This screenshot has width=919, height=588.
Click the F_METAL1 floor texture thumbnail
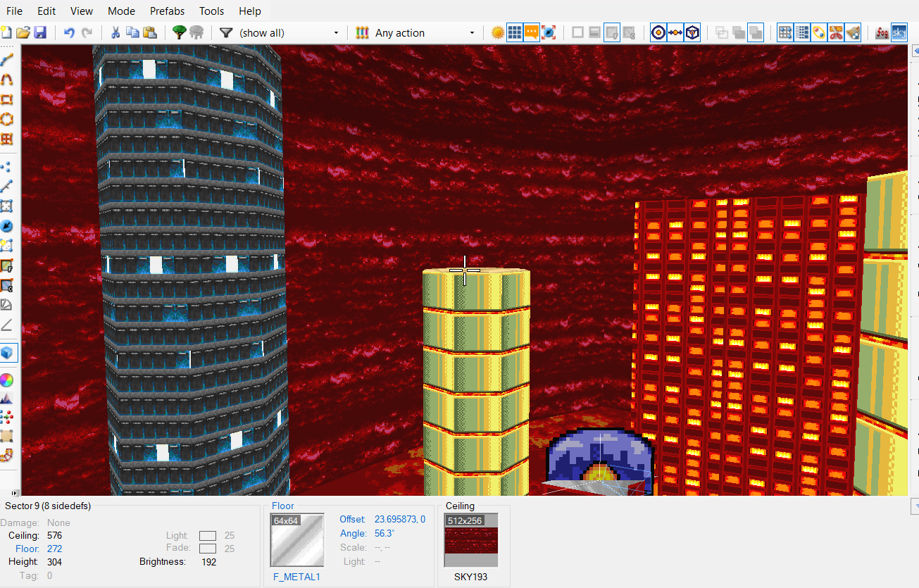click(x=298, y=540)
